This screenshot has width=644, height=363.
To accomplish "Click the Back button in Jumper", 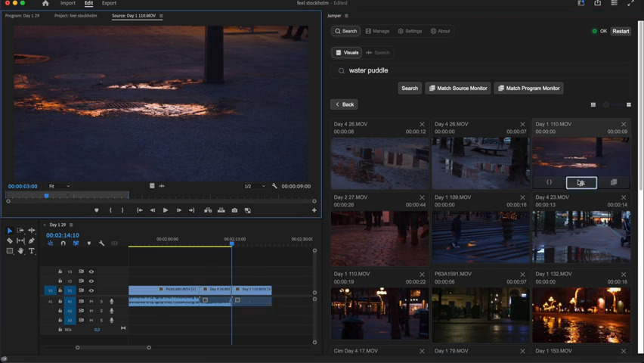I will [x=344, y=104].
